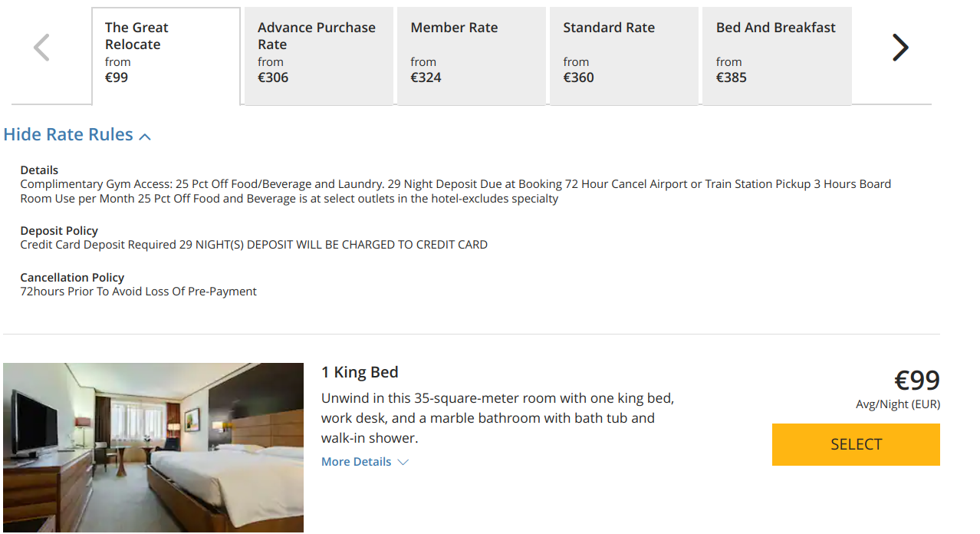Expand the More Details link text
980x534 pixels.
356,462
